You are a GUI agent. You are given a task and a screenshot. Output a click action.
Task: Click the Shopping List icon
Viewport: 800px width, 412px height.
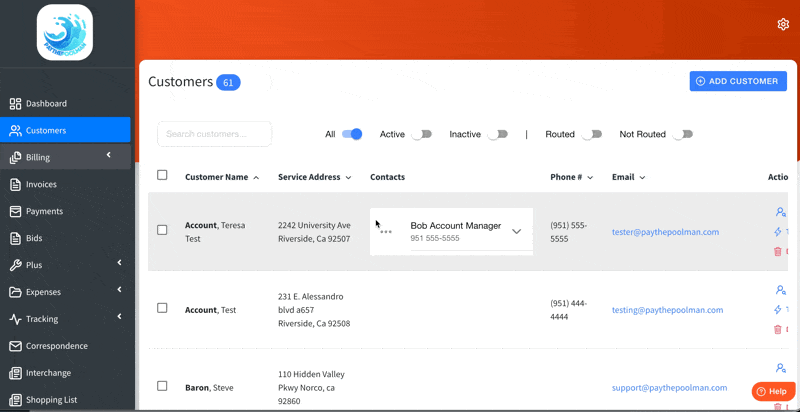tap(15, 400)
